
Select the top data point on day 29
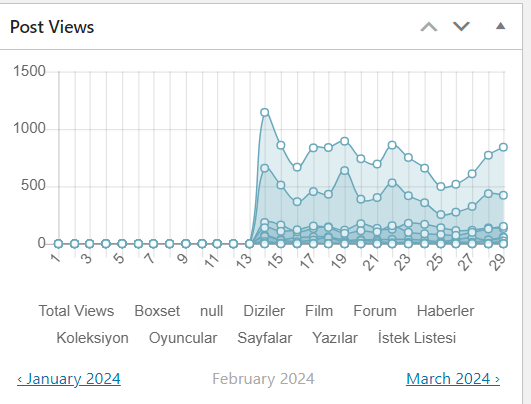coord(503,147)
